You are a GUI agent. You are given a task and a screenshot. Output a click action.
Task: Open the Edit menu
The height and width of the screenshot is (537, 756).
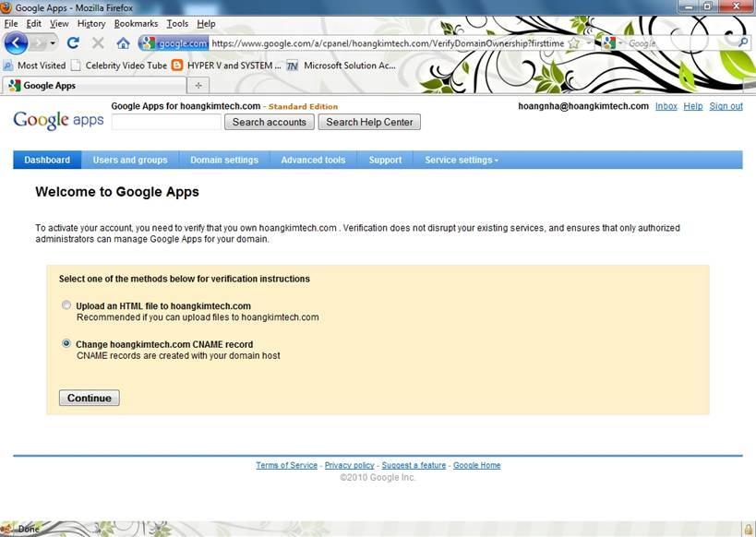click(34, 24)
